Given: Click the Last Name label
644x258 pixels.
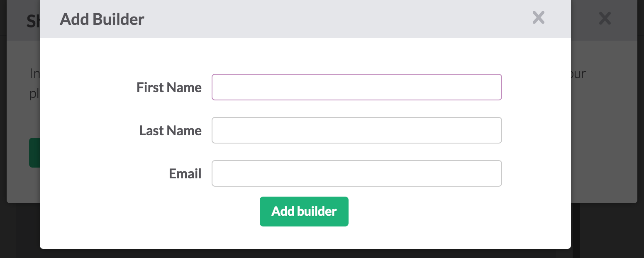Looking at the screenshot, I should tap(170, 131).
